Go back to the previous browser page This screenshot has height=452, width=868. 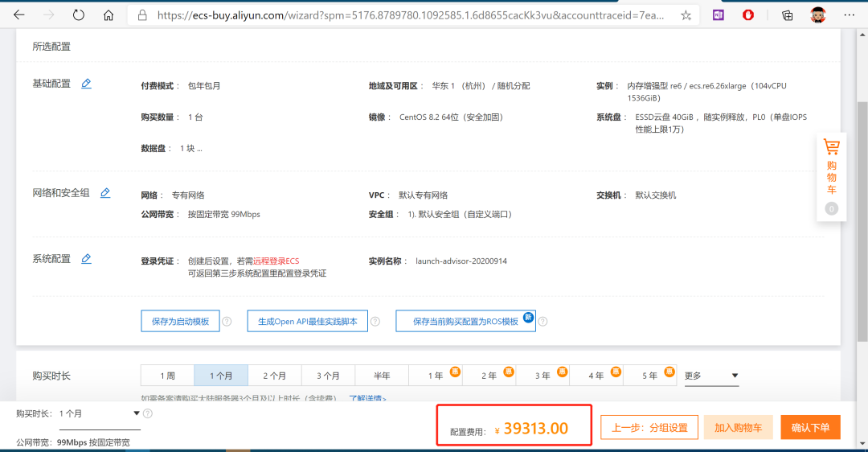click(x=18, y=15)
